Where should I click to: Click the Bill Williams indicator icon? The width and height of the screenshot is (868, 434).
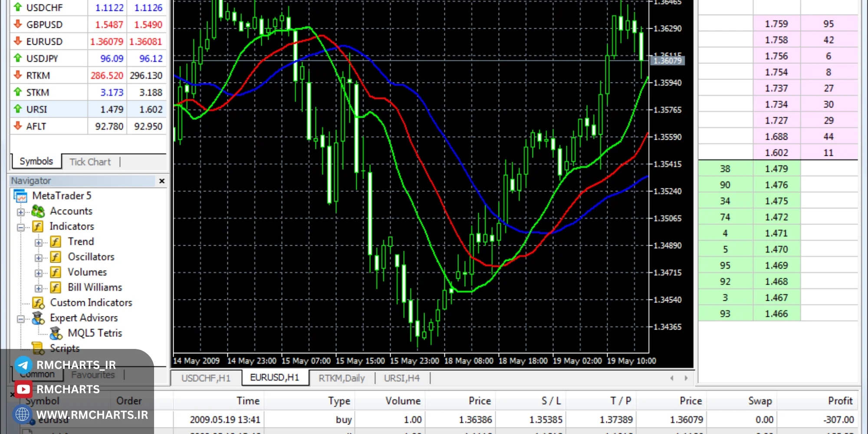click(56, 288)
